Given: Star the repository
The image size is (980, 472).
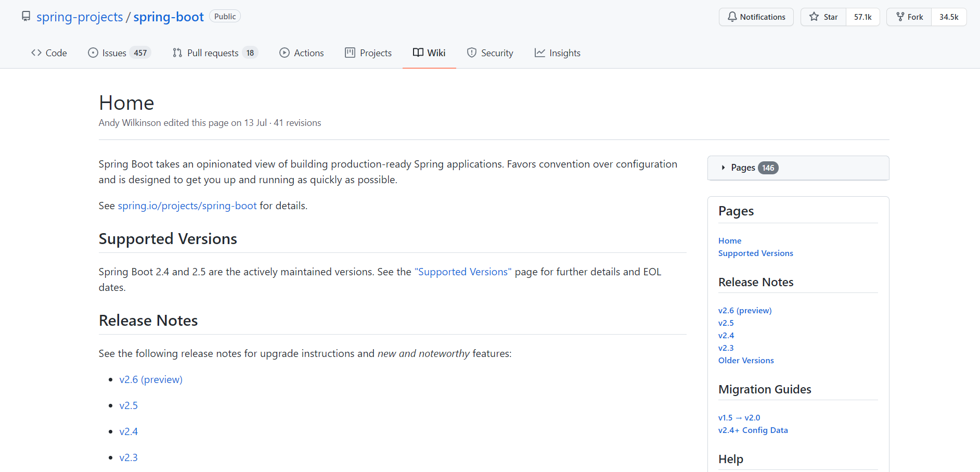Looking at the screenshot, I should pyautogui.click(x=823, y=17).
